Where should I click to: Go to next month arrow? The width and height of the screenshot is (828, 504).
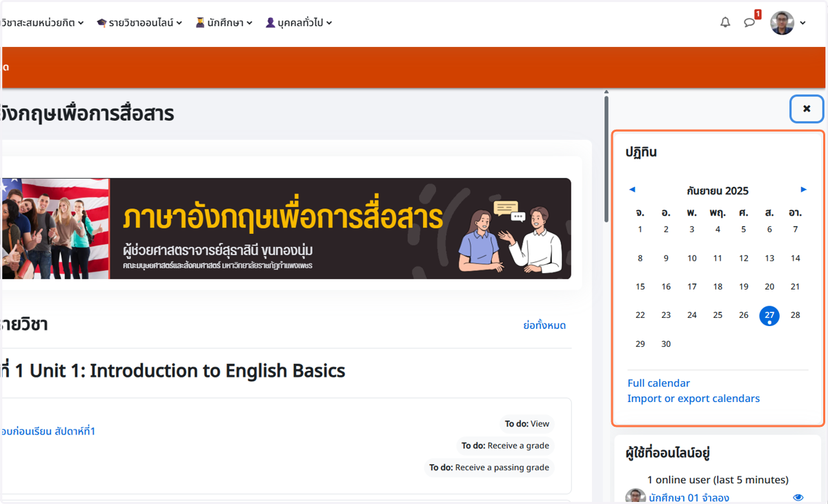803,190
